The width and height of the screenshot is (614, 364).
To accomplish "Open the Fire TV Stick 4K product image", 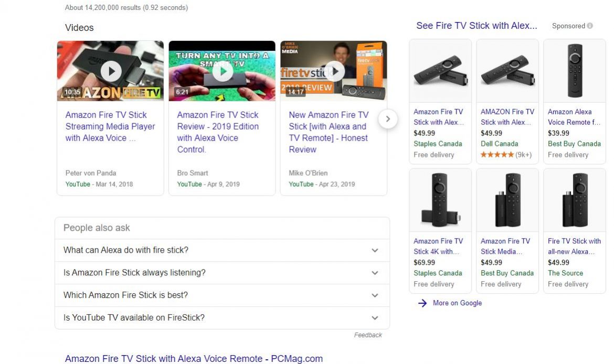I will 440,200.
